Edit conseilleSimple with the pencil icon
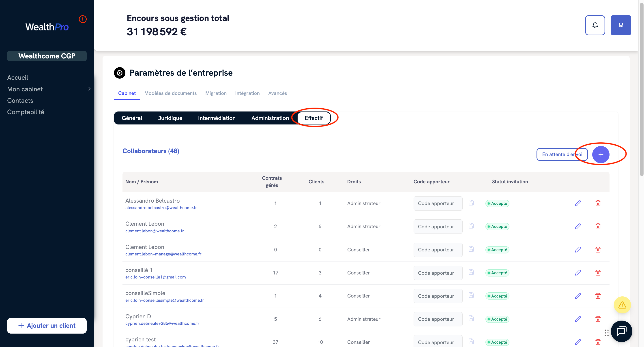Viewport: 644px width, 347px height. (578, 296)
